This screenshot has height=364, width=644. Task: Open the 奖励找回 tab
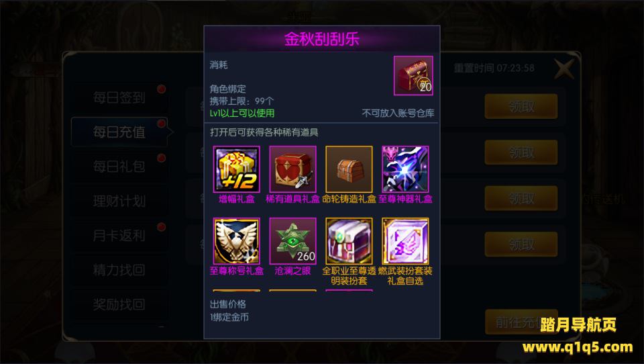(119, 305)
